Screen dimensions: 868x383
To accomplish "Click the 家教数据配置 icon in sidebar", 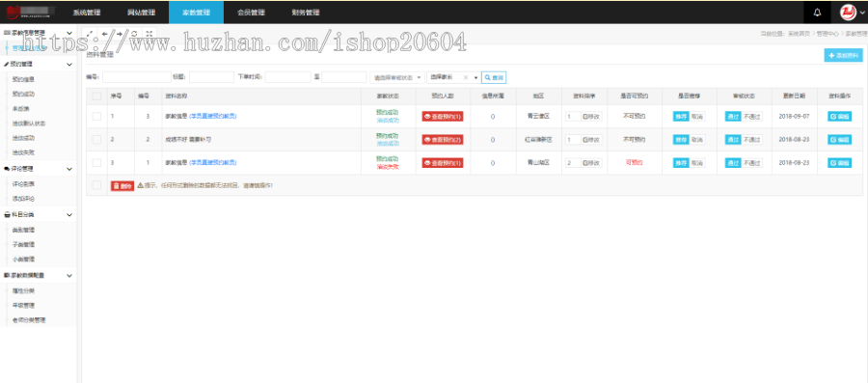I will (x=7, y=275).
